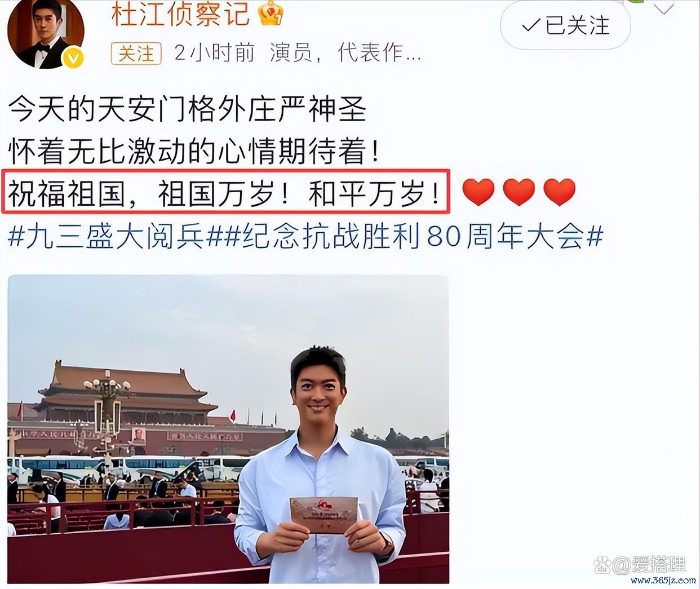
Task: Click the yellow verified badge on avatar
Action: (x=73, y=58)
